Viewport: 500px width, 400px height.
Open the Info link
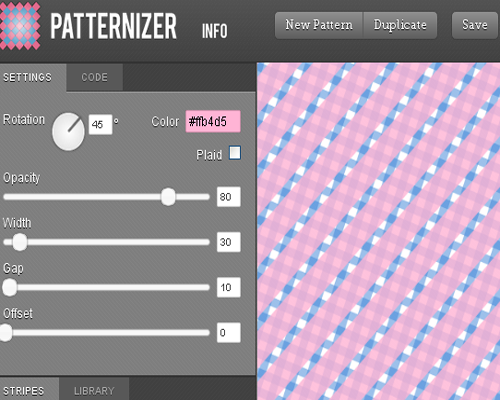tap(215, 31)
